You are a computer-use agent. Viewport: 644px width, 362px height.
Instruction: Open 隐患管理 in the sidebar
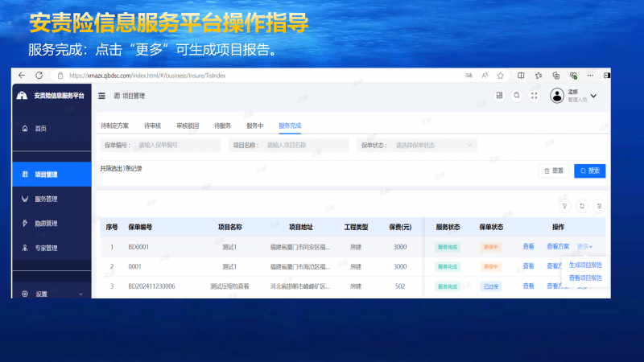click(52, 224)
